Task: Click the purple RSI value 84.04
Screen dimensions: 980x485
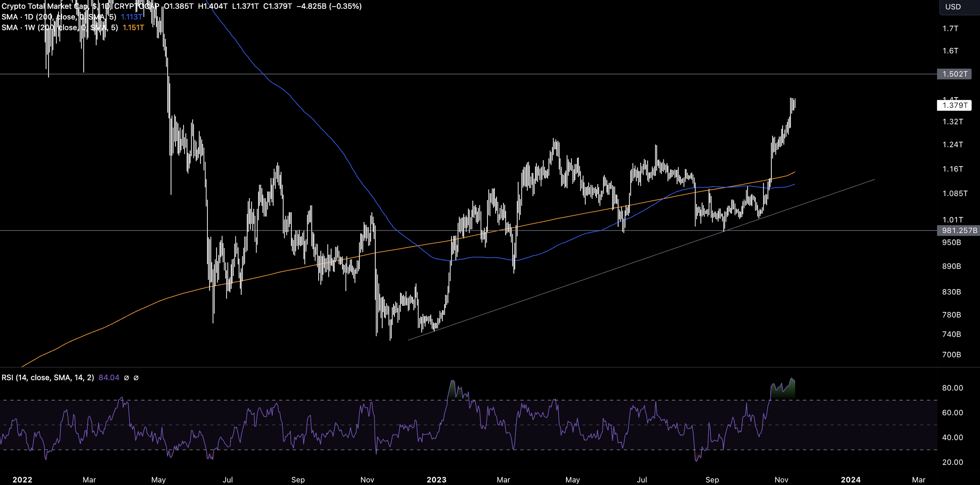Action: click(x=109, y=377)
